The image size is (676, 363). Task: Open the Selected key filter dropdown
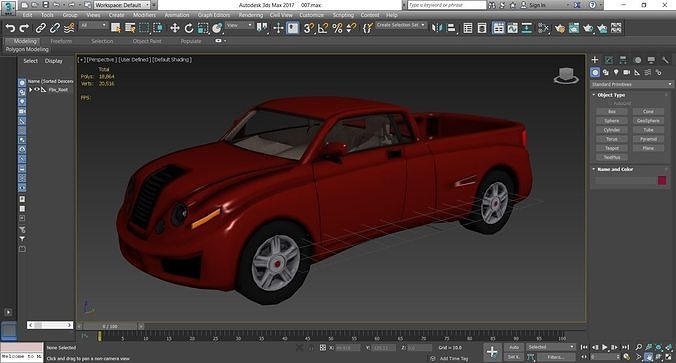coord(551,347)
